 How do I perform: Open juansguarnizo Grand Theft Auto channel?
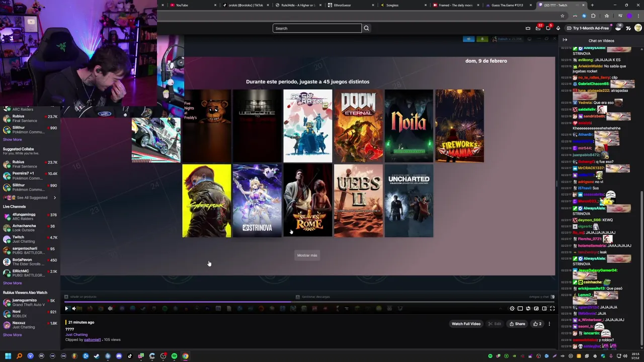30,302
